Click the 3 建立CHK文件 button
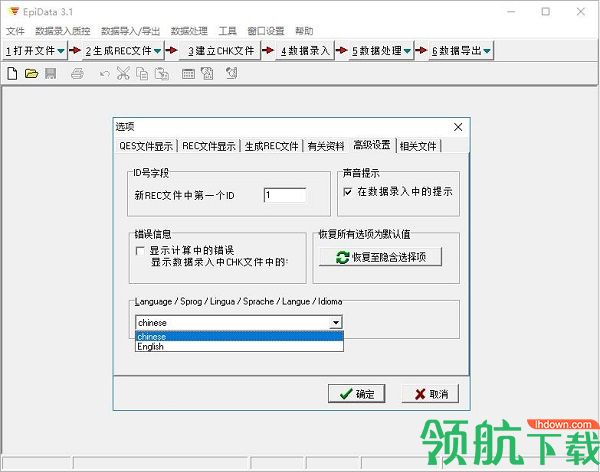600x472 pixels. (x=221, y=51)
